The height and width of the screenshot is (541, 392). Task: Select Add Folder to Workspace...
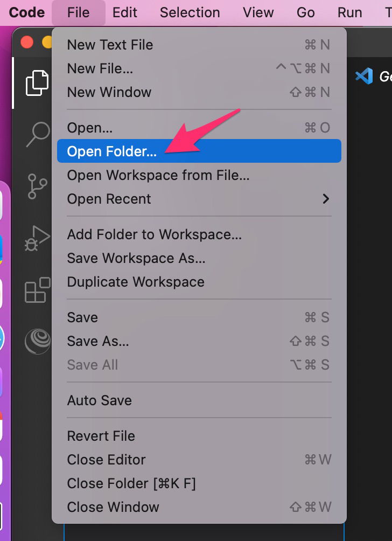pos(199,234)
